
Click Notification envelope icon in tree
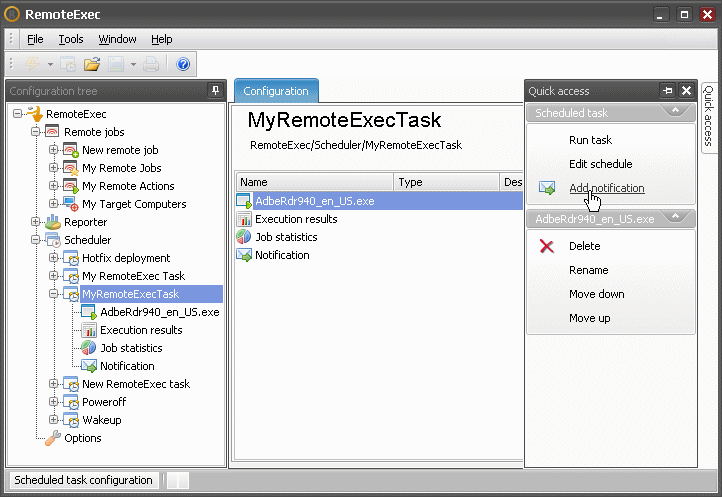click(x=88, y=366)
